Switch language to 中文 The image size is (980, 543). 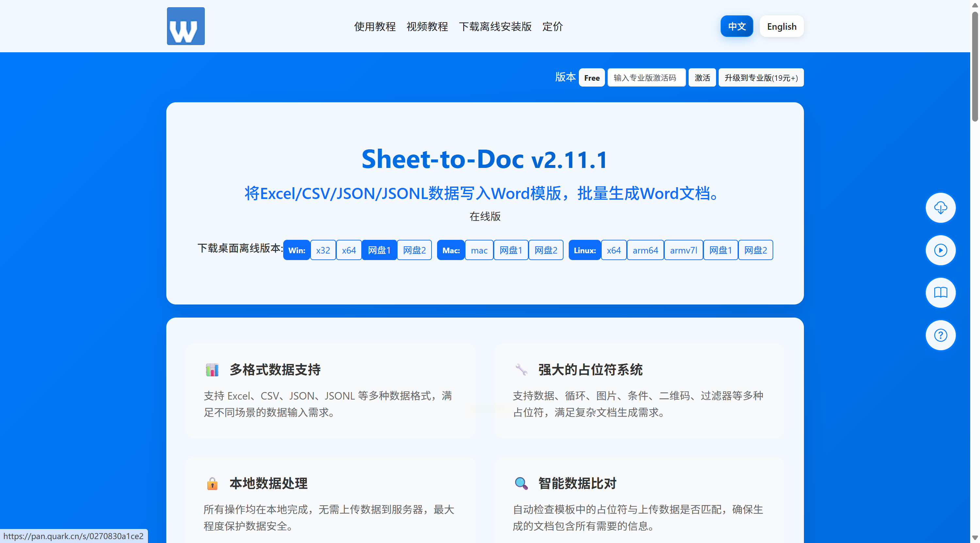click(x=737, y=26)
